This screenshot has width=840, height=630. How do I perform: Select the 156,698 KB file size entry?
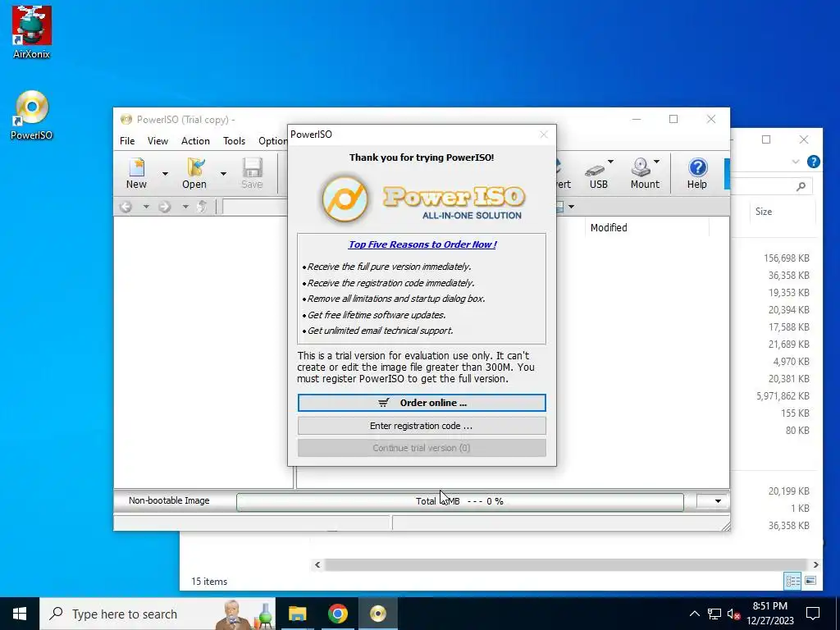point(787,258)
